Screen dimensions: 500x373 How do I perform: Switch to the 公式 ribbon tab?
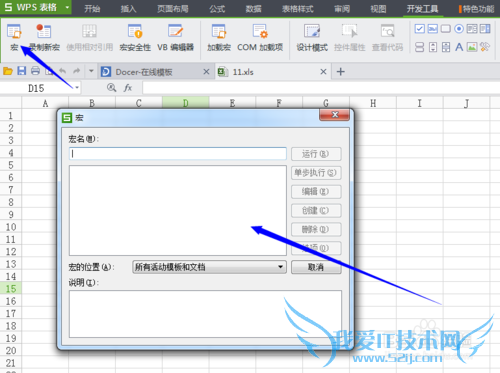point(217,9)
